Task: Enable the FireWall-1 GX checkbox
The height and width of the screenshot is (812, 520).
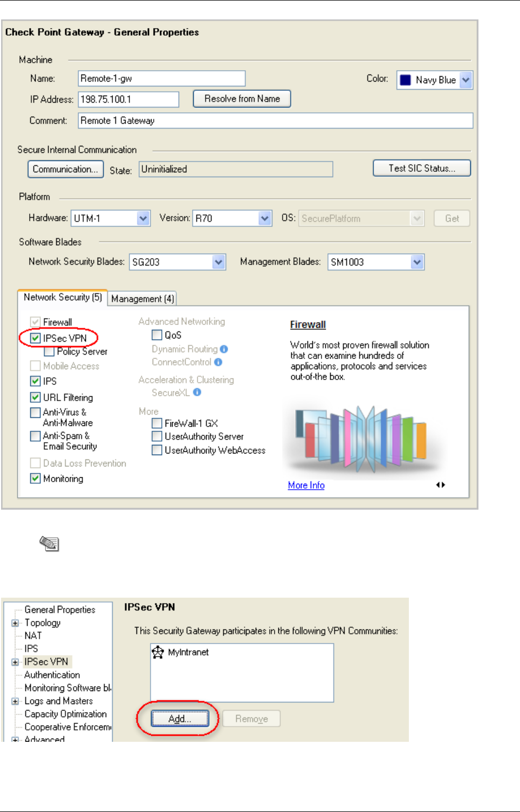Action: (x=157, y=423)
